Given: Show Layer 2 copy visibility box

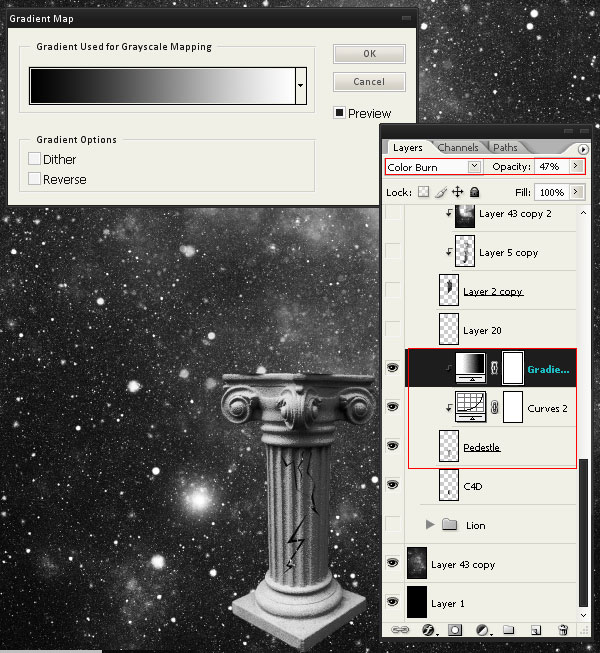Looking at the screenshot, I should [x=393, y=289].
